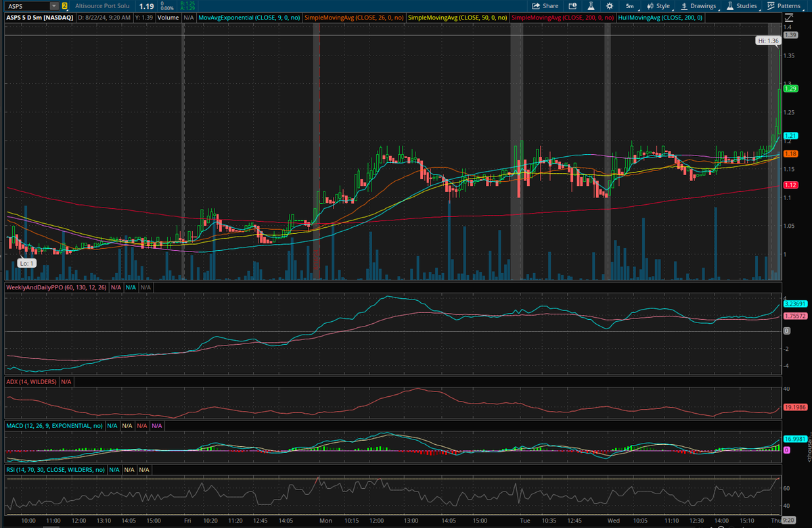Open the flask Edit Studies icon
Screen dimensions: 812x528
(x=589, y=5)
